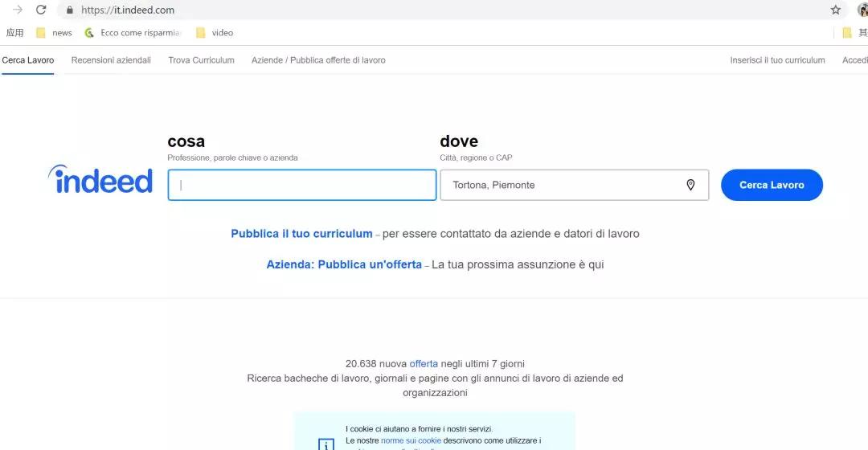
Task: Click the cookie notice info icon
Action: click(326, 444)
